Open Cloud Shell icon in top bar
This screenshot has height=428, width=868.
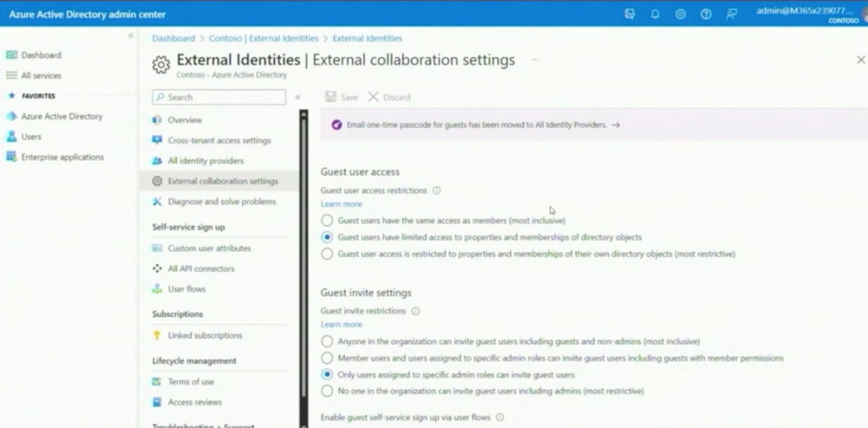coord(629,15)
